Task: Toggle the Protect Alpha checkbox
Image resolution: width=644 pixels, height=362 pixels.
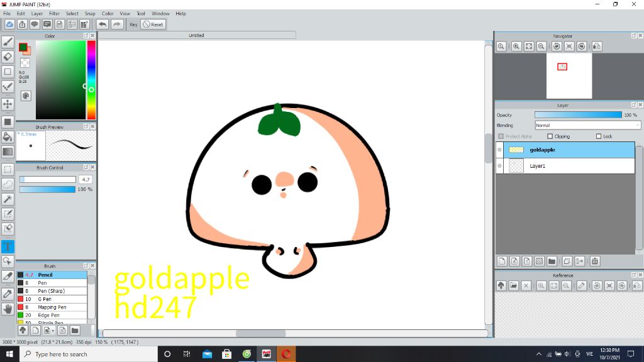Action: [501, 136]
